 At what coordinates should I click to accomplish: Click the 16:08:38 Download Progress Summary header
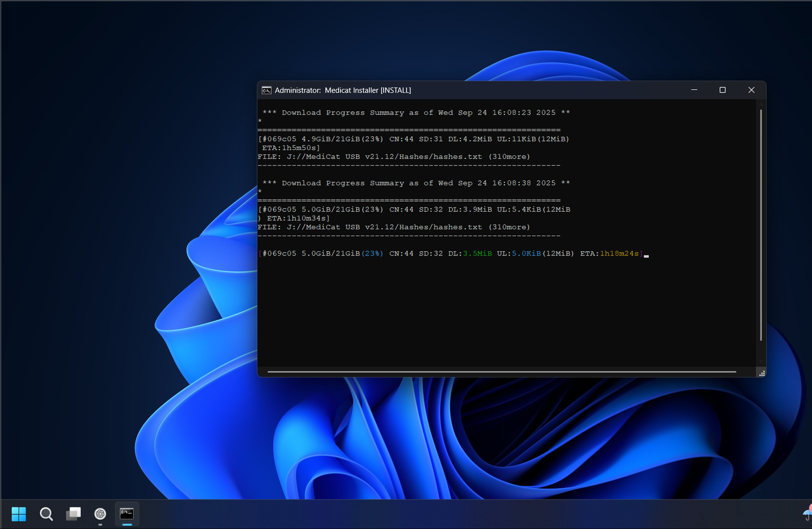(415, 183)
